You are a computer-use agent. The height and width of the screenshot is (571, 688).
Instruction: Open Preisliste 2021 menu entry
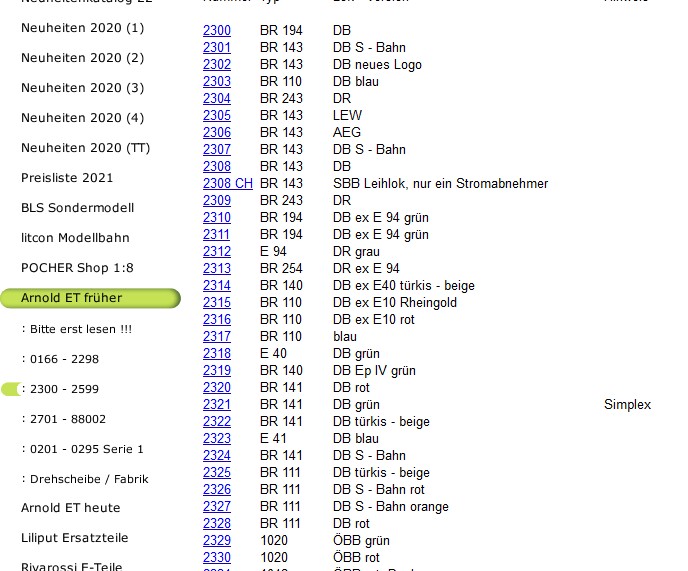point(67,178)
